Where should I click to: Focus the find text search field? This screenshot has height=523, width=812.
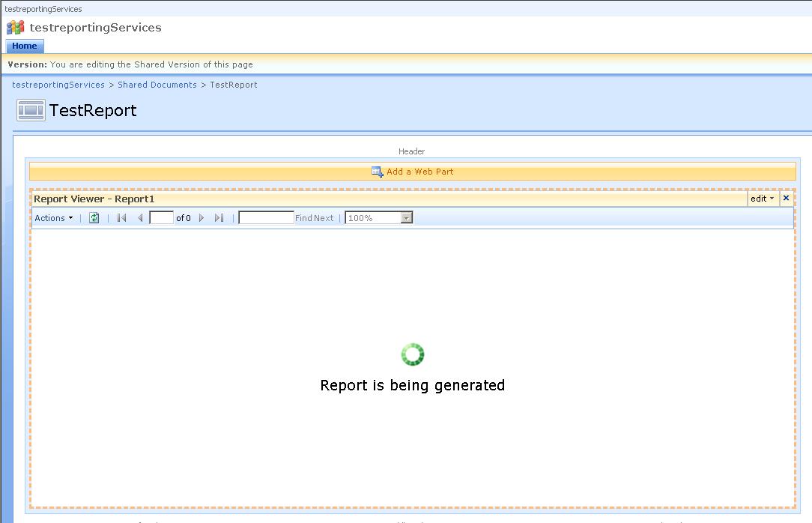pyautogui.click(x=266, y=217)
